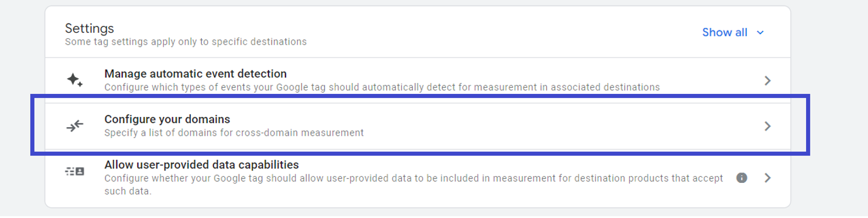This screenshot has height=218, width=868.
Task: Click the Show all link text
Action: point(724,33)
